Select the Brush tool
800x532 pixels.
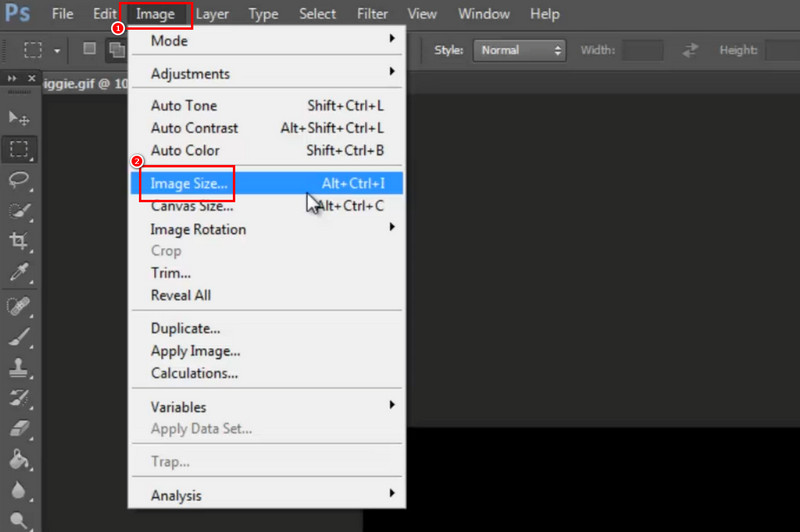[18, 336]
